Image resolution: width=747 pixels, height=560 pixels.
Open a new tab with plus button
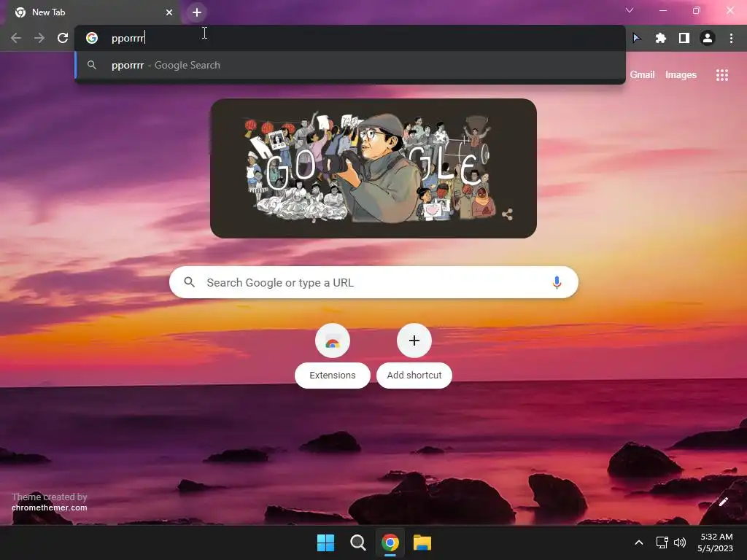coord(197,12)
